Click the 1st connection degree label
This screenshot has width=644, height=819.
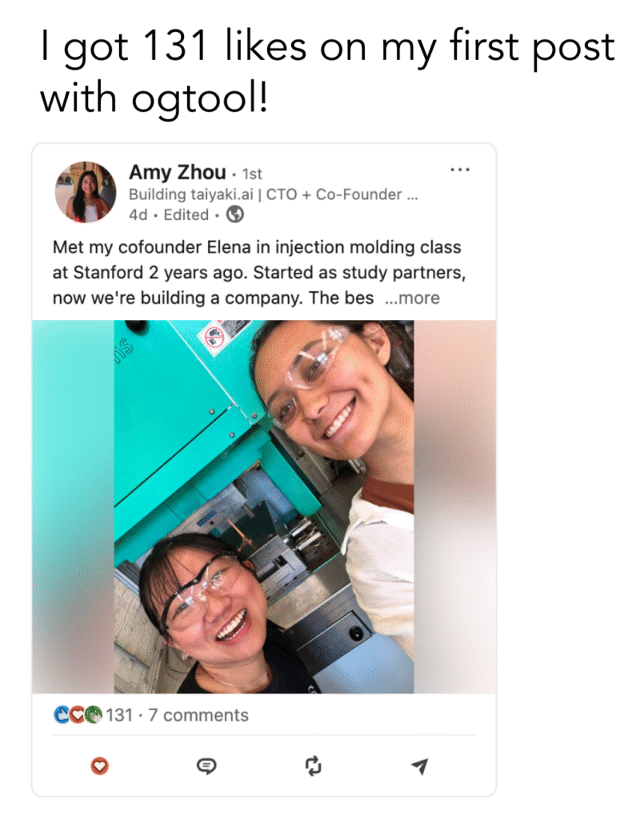coord(252,174)
